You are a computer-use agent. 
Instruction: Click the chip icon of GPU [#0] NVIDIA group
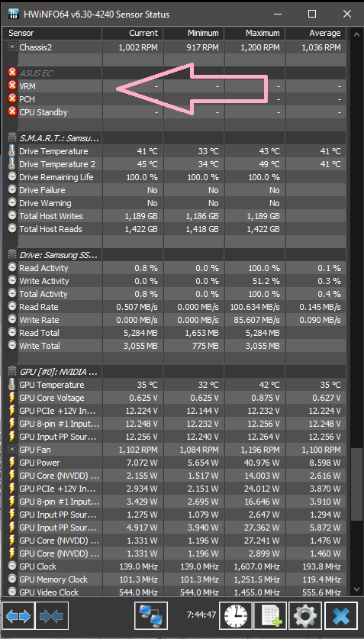(12, 372)
